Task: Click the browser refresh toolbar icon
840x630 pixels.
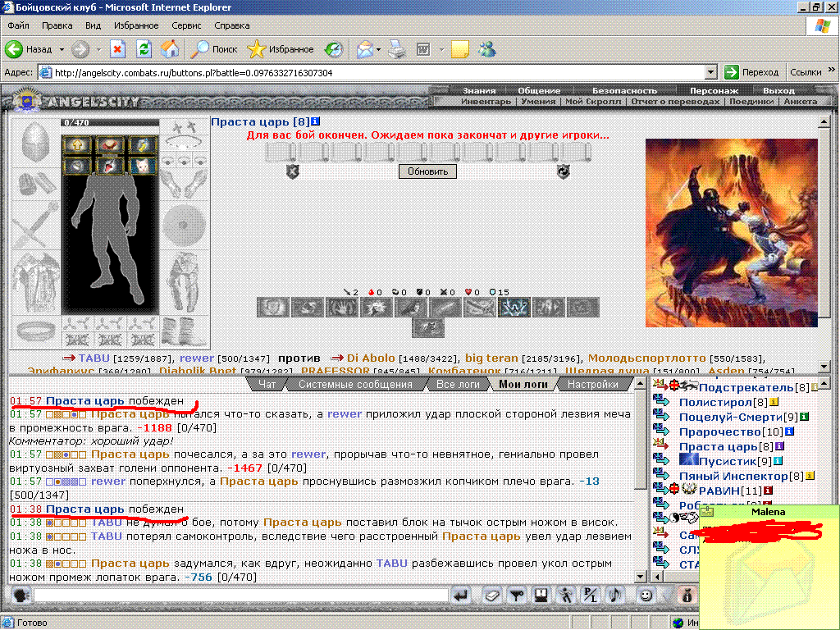Action: click(144, 49)
